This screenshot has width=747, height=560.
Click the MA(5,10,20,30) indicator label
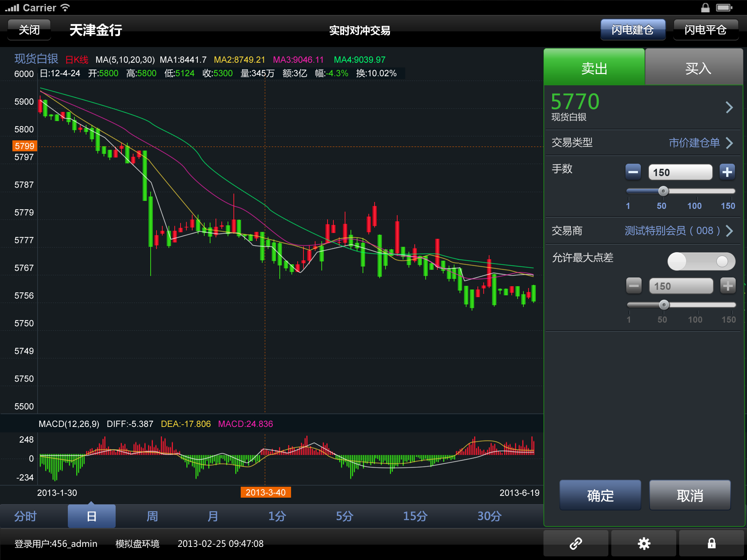pos(125,59)
